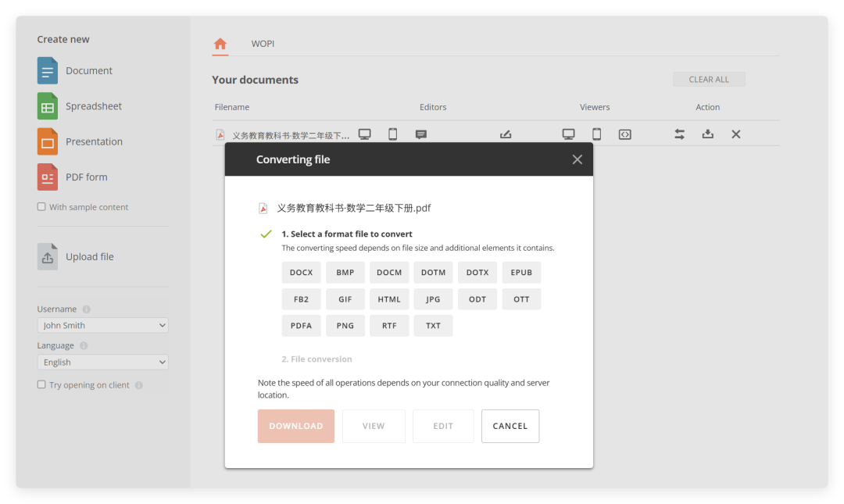844x504 pixels.
Task: Click the CANCEL button
Action: pyautogui.click(x=510, y=426)
